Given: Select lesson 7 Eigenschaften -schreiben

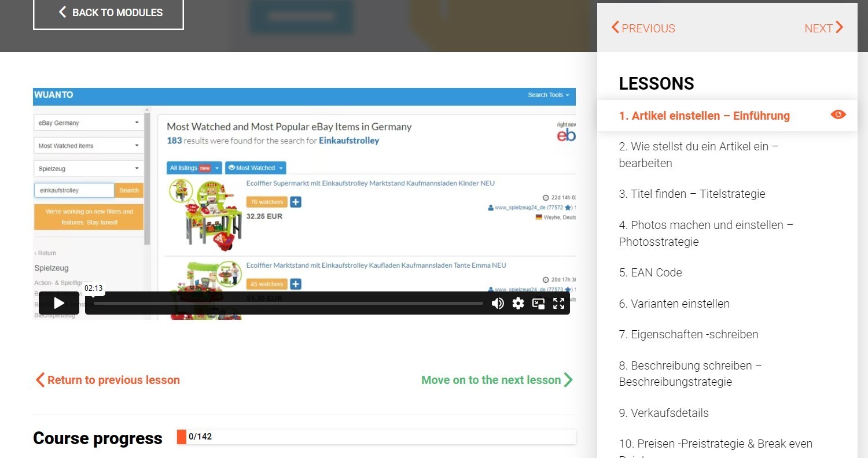Looking at the screenshot, I should coord(689,334).
